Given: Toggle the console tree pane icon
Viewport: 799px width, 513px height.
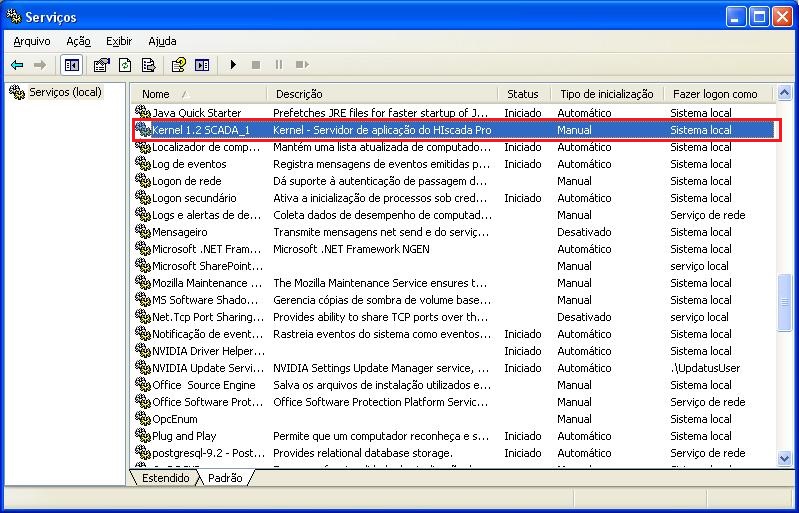Looking at the screenshot, I should pyautogui.click(x=71, y=65).
